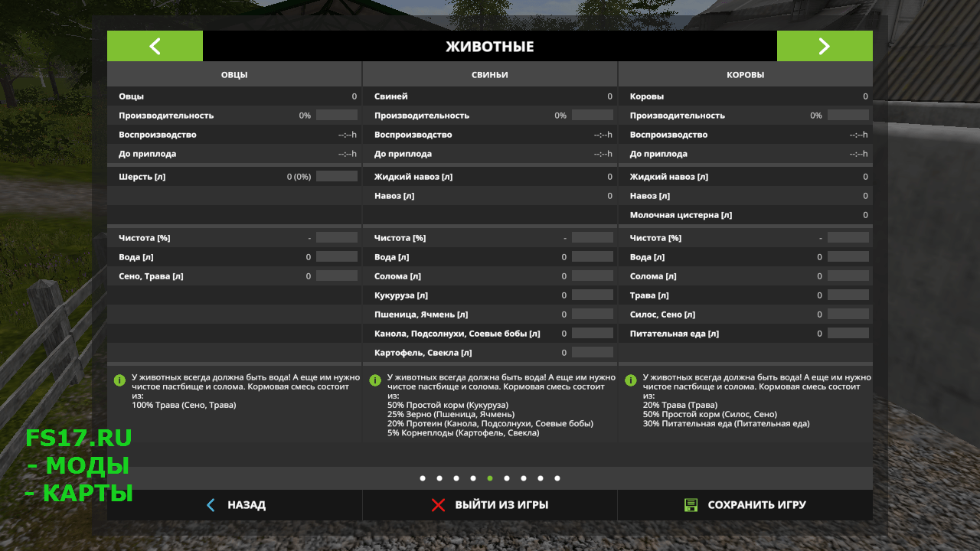Click Питательная еда [л] bar
Image resolution: width=980 pixels, height=551 pixels.
tap(848, 333)
